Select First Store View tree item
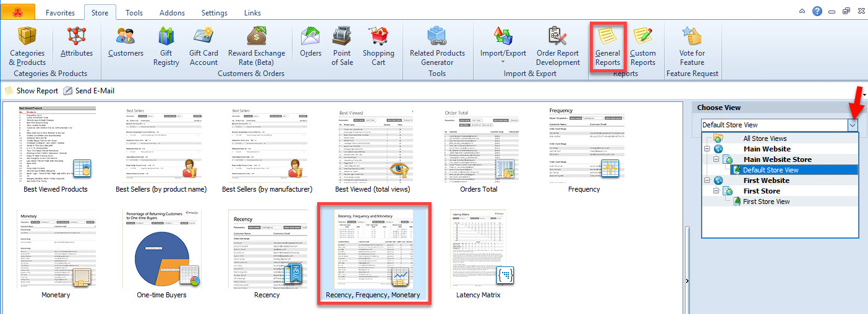 pyautogui.click(x=766, y=202)
